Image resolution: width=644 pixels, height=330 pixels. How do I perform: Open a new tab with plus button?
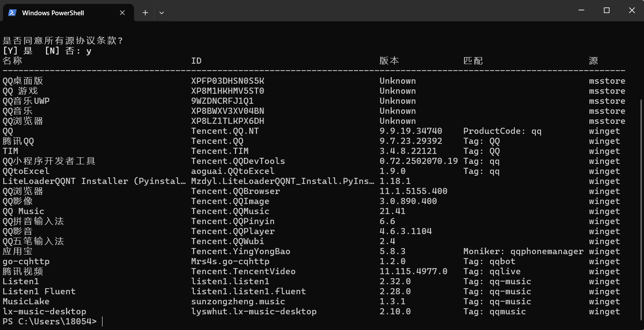pyautogui.click(x=145, y=13)
